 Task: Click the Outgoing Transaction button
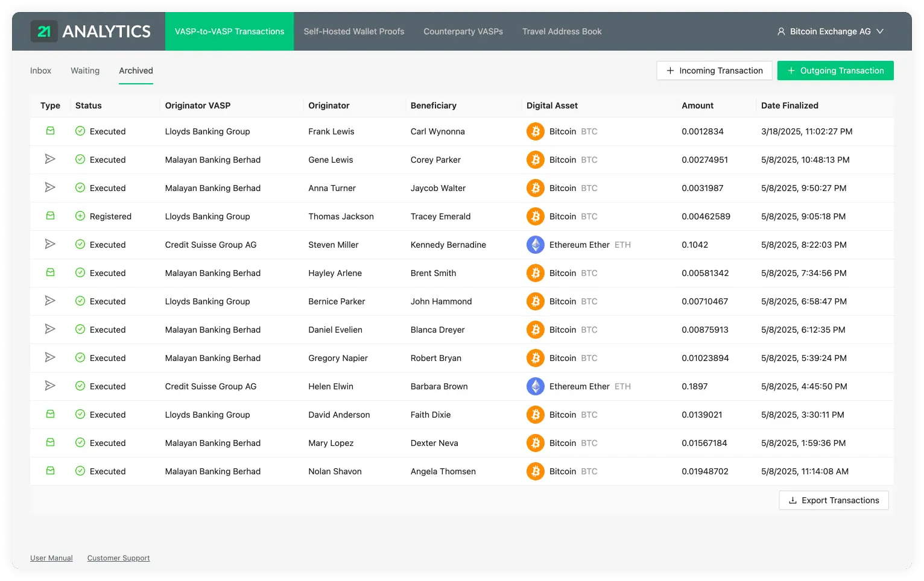coord(835,71)
